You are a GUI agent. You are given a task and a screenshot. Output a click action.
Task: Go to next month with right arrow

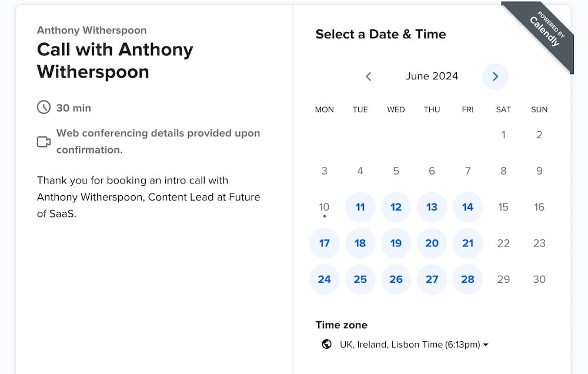(496, 76)
